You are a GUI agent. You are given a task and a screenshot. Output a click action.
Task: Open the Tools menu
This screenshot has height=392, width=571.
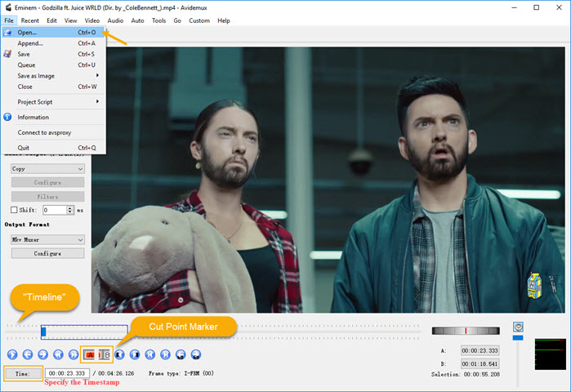click(158, 20)
